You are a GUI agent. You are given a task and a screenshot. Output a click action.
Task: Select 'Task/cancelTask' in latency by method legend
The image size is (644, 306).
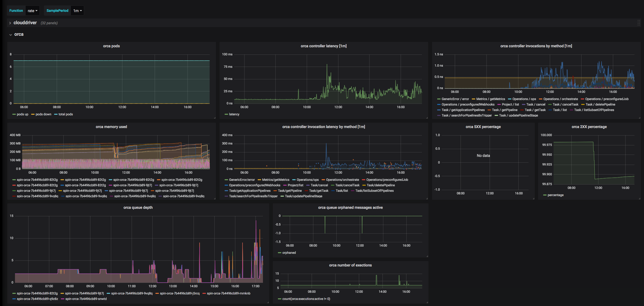[x=347, y=185]
